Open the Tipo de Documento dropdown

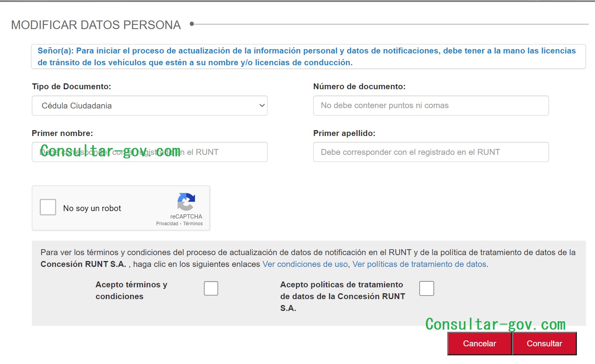[149, 106]
